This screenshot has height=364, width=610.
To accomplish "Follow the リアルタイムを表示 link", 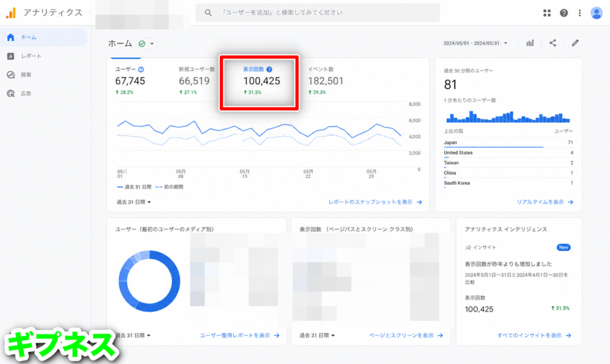I will click(x=544, y=202).
